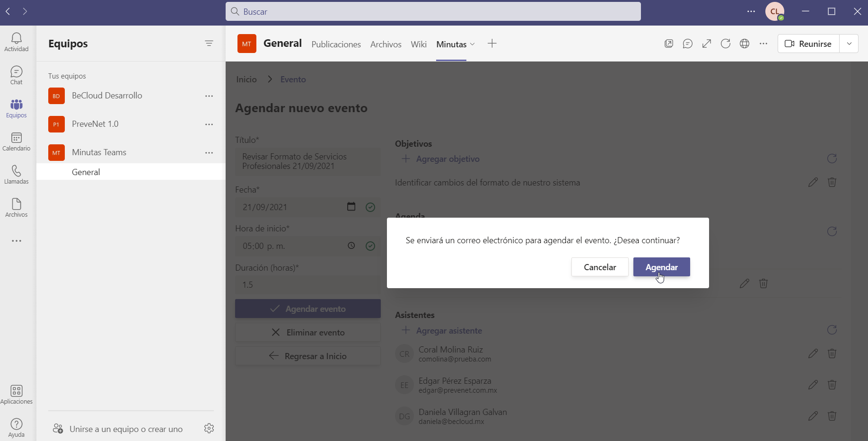Click Unirse a un equipo o crear uno
868x441 pixels.
[118, 429]
